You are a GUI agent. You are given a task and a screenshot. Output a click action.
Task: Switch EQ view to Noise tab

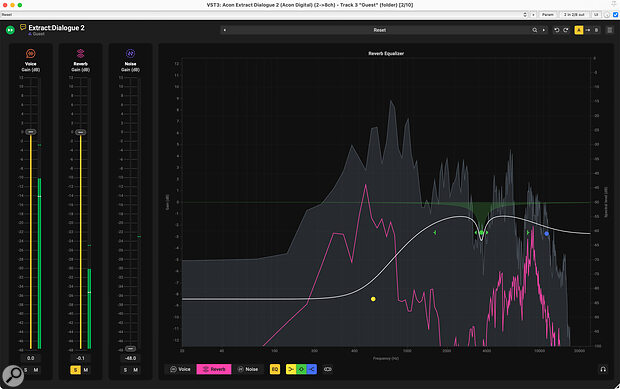coord(248,369)
